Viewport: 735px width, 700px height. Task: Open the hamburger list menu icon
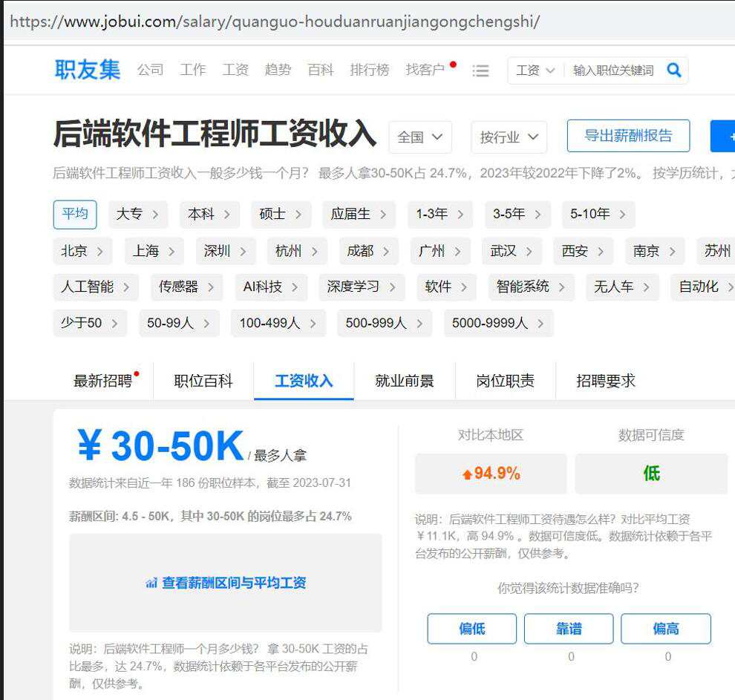click(x=480, y=71)
